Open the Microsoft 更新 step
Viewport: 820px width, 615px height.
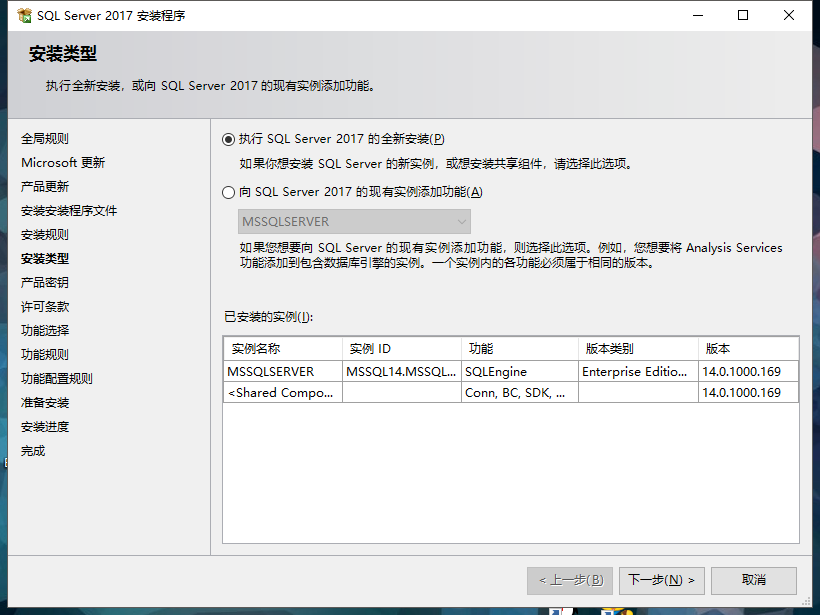pyautogui.click(x=62, y=162)
